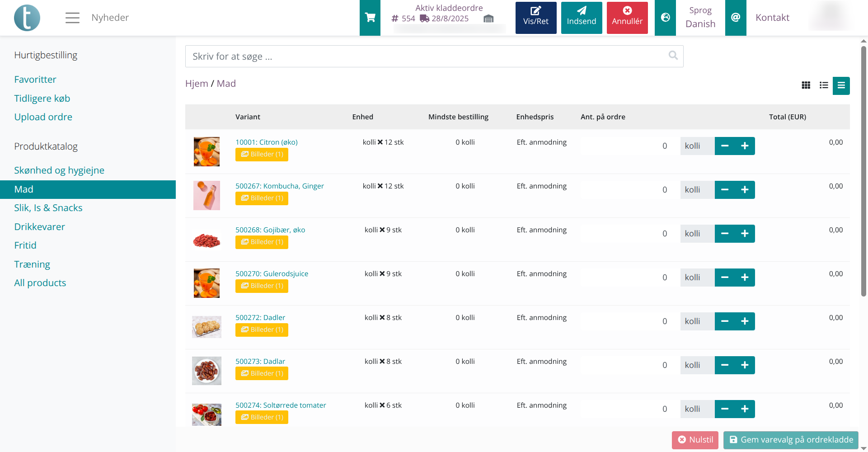Increase quantity for Citron (øko)
Screen dimensions: 868x452
(x=745, y=146)
